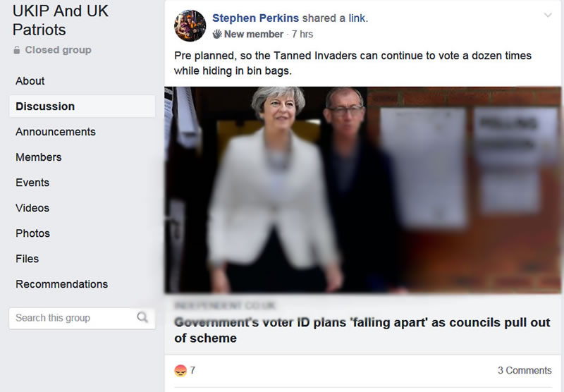
Task: View the group Members list
Action: tap(39, 157)
